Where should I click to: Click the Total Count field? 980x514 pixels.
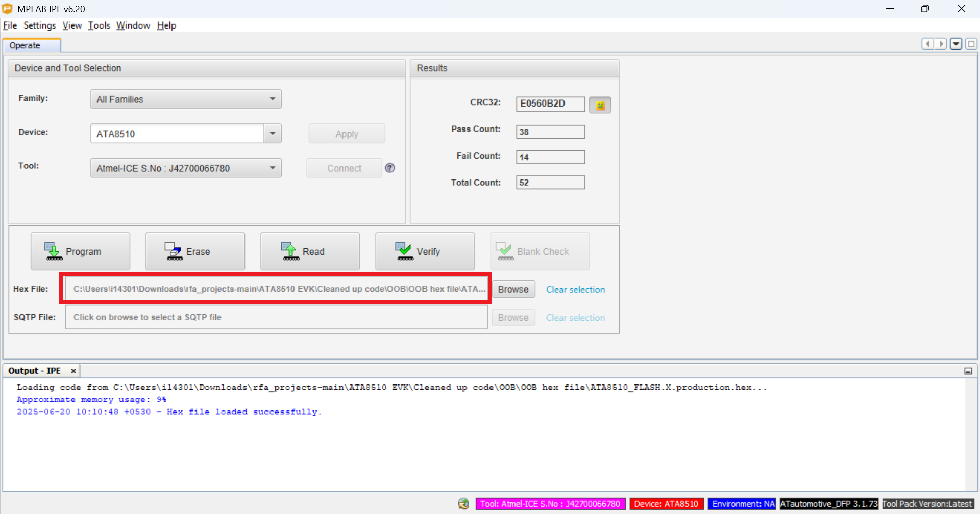(x=550, y=183)
